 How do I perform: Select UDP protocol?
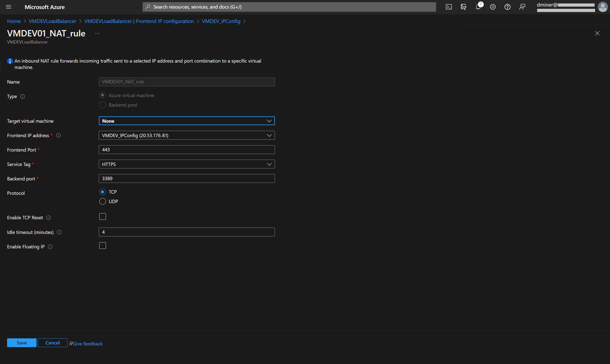pyautogui.click(x=102, y=201)
